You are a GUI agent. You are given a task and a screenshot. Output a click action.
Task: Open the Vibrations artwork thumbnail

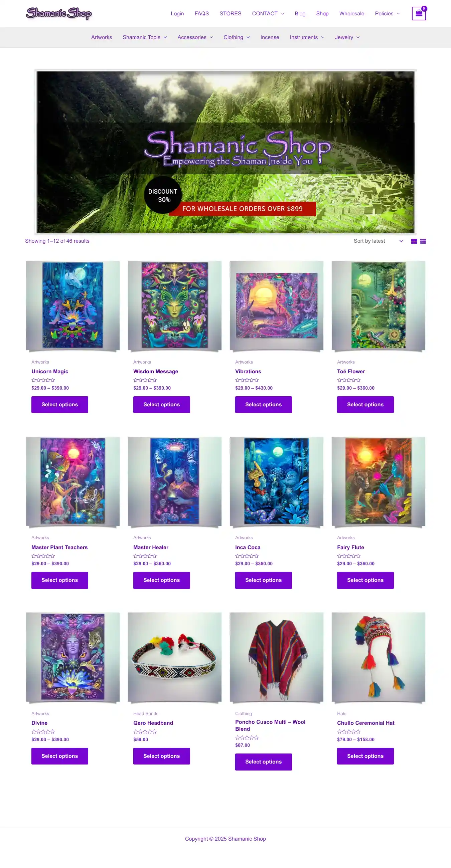click(x=276, y=305)
